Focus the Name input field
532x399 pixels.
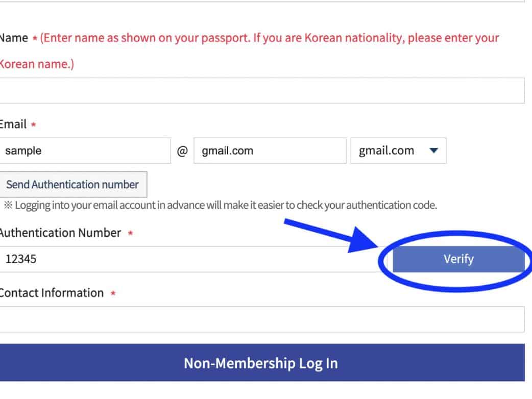coord(261,91)
